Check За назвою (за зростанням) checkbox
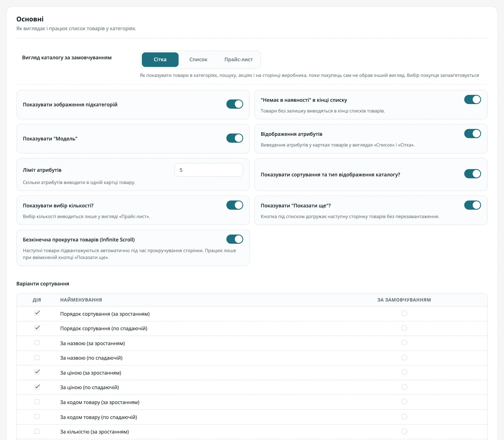Viewport: 504px width, 440px height. 37,343
